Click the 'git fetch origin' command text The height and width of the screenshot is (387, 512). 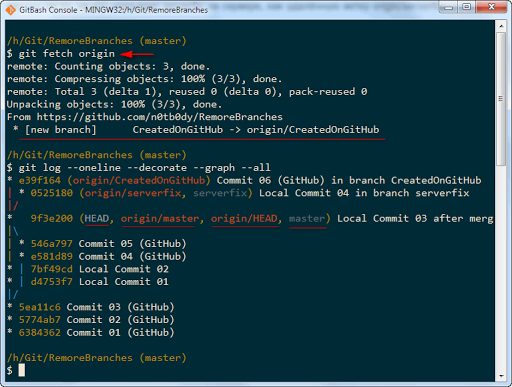tap(67, 54)
